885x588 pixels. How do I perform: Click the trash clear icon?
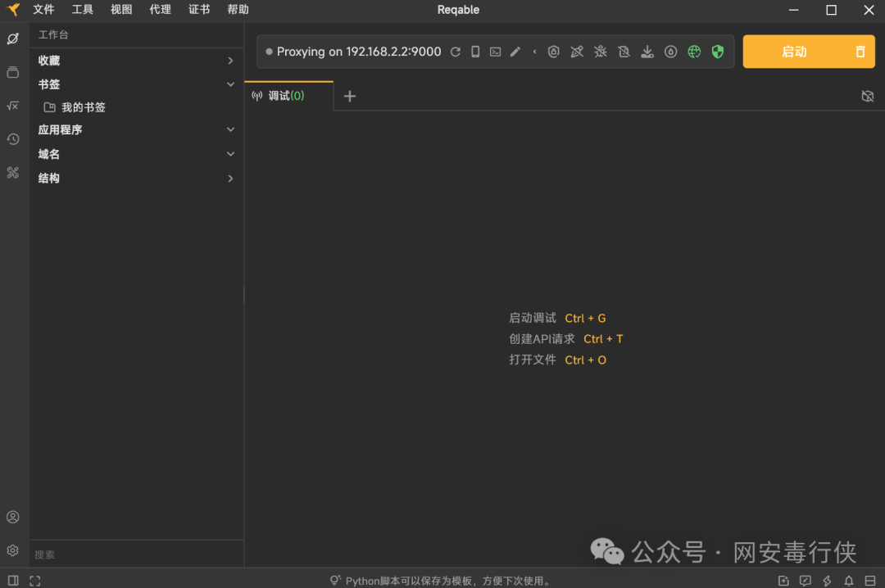860,52
